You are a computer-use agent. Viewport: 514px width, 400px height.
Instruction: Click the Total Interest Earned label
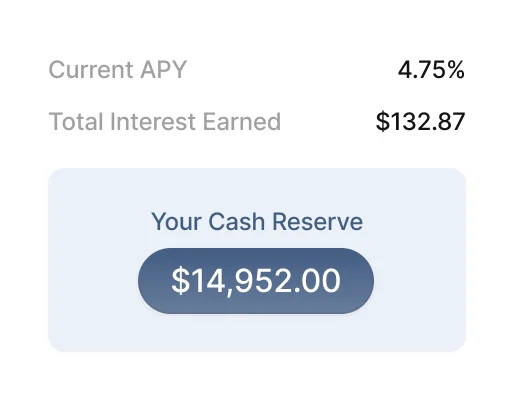(165, 121)
